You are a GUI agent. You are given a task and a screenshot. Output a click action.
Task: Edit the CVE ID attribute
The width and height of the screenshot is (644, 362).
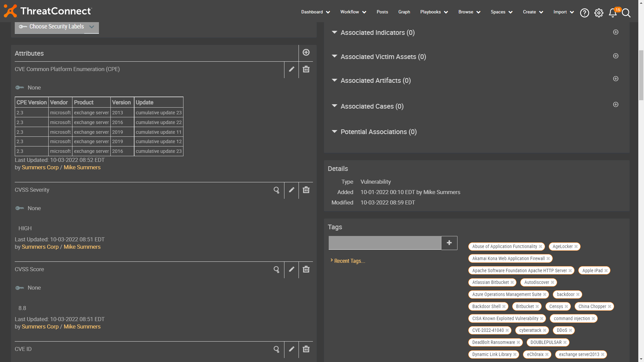(291, 349)
